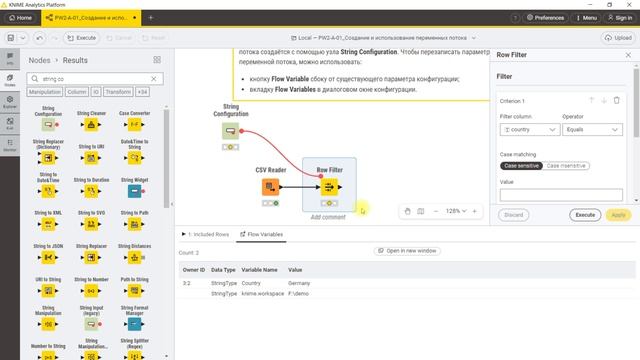
Task: Collapse the left side panel
Action: 172,204
